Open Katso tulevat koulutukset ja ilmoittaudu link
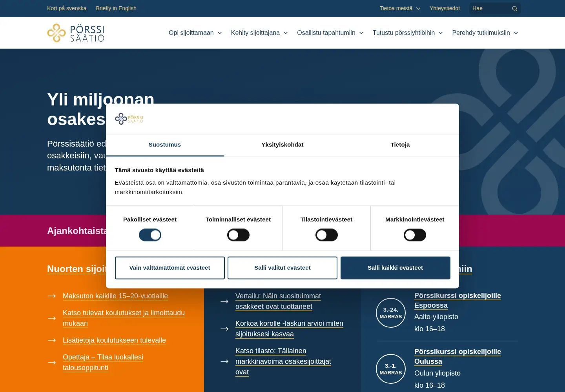 (124, 318)
